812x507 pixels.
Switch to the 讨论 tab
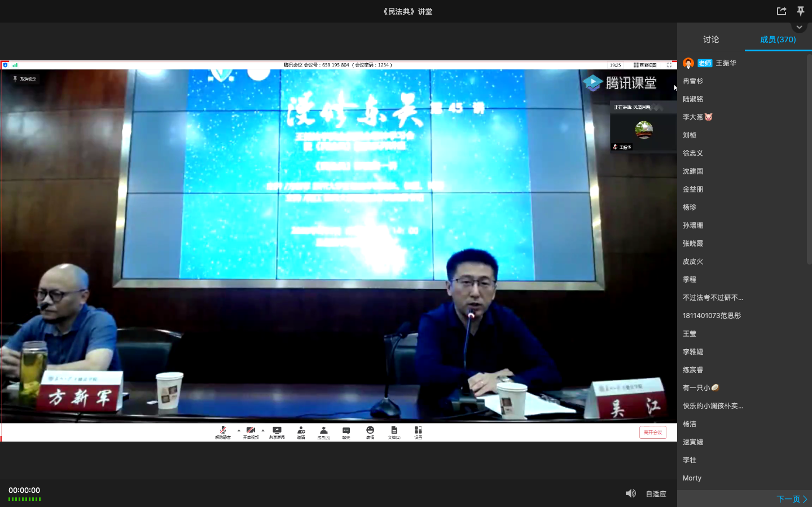[711, 39]
